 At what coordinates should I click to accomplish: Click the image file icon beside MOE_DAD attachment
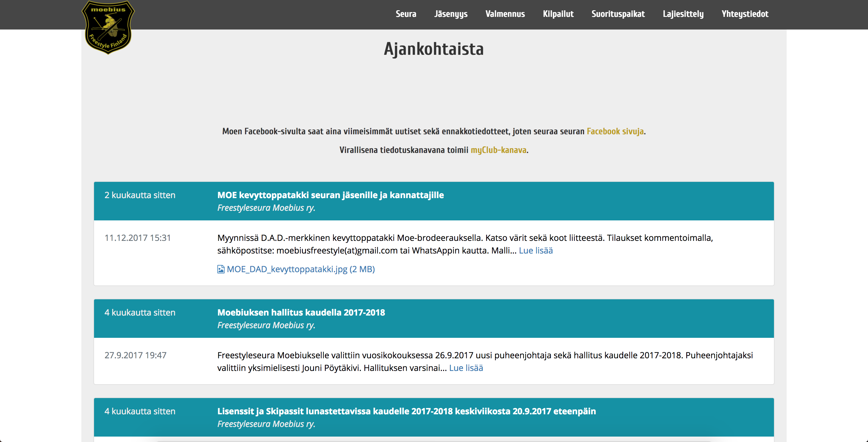[x=221, y=269]
